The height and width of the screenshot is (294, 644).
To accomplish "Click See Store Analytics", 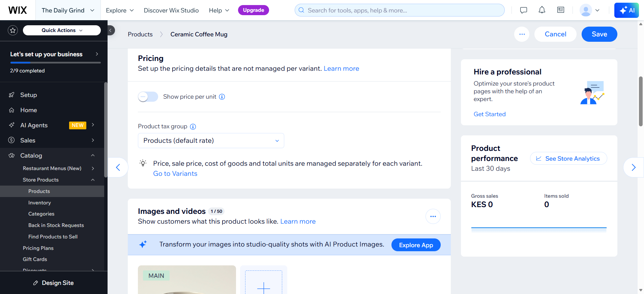I will pyautogui.click(x=568, y=159).
